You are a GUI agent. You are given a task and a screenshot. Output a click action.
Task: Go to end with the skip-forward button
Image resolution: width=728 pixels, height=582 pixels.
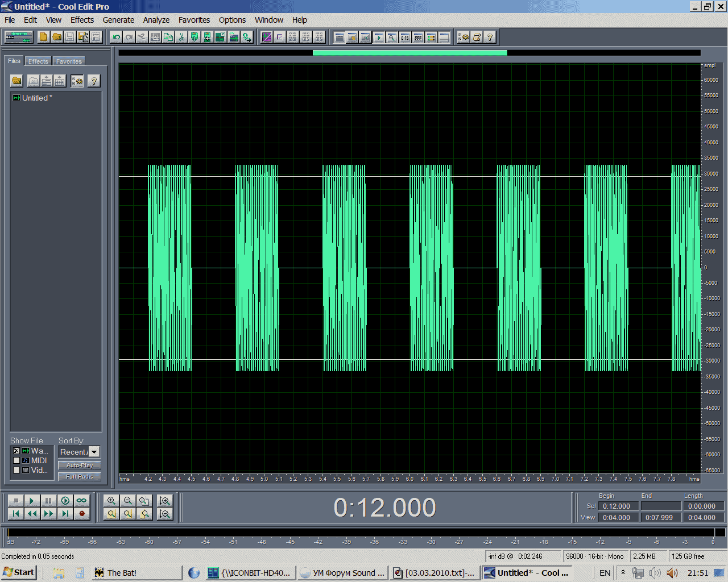click(65, 514)
